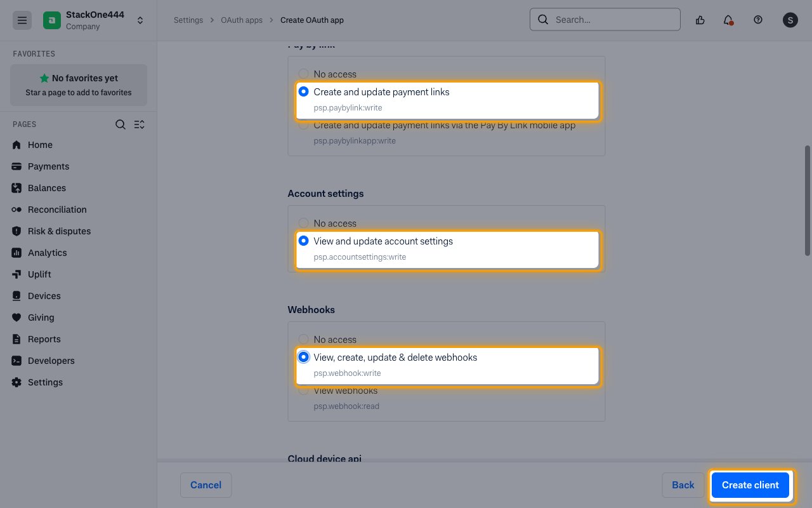Click the Create client button
Image resolution: width=812 pixels, height=508 pixels.
[750, 485]
